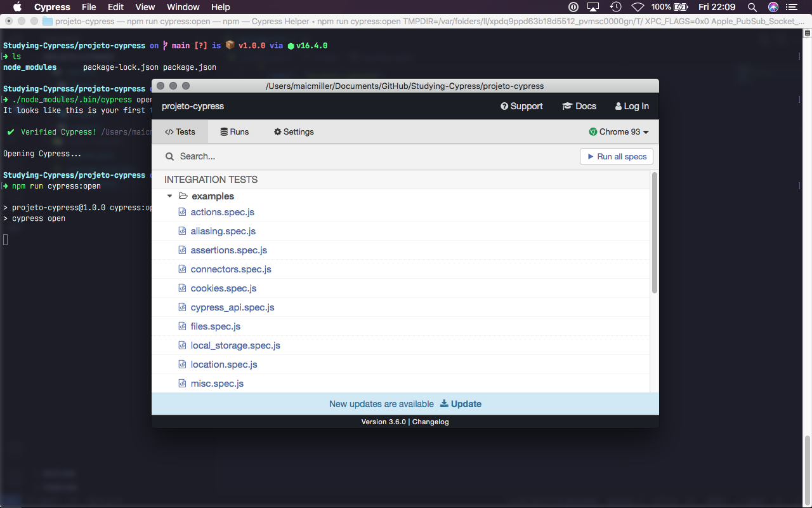Click the file icon beside location.spec.js

tap(182, 364)
